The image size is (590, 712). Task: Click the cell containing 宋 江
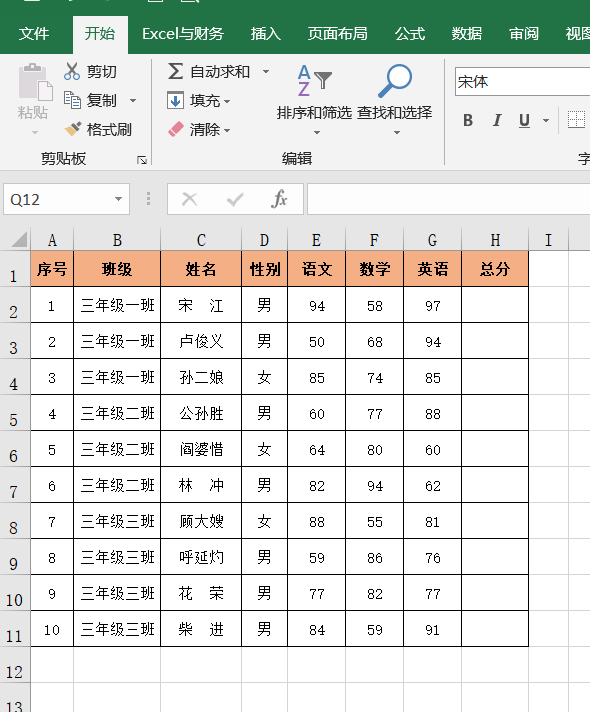pyautogui.click(x=201, y=305)
